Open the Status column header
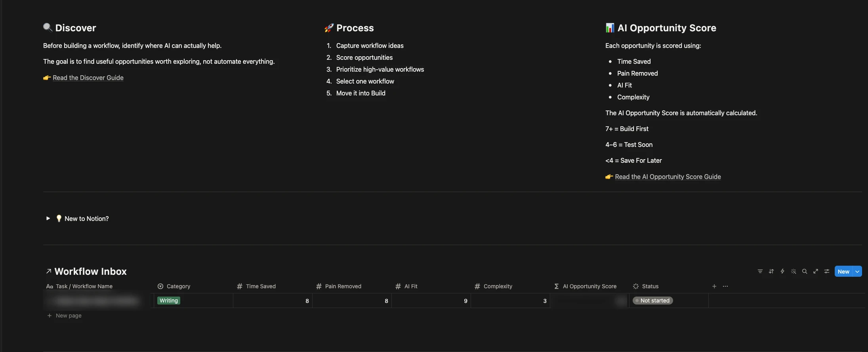Image resolution: width=868 pixels, height=352 pixels. [x=650, y=286]
